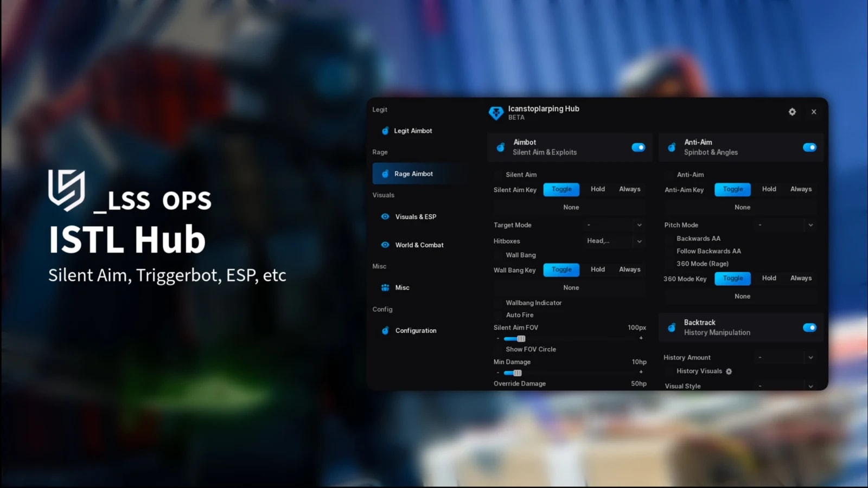Image resolution: width=868 pixels, height=488 pixels.
Task: Expand the Visual Style dropdown
Action: tap(786, 386)
